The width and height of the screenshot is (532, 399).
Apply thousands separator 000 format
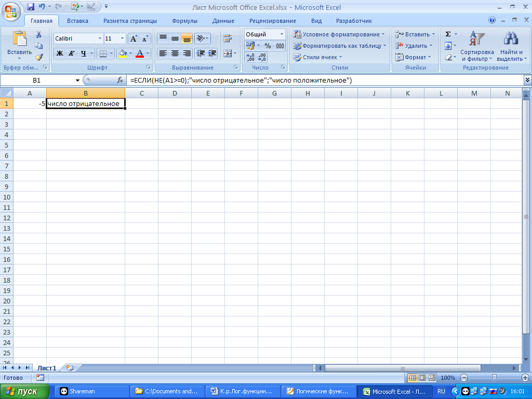tap(280, 46)
